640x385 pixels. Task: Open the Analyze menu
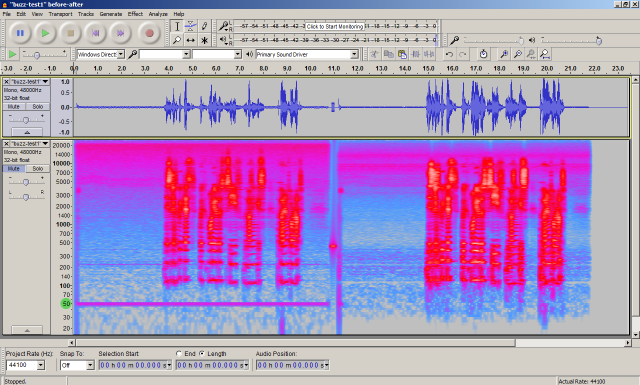[x=158, y=14]
